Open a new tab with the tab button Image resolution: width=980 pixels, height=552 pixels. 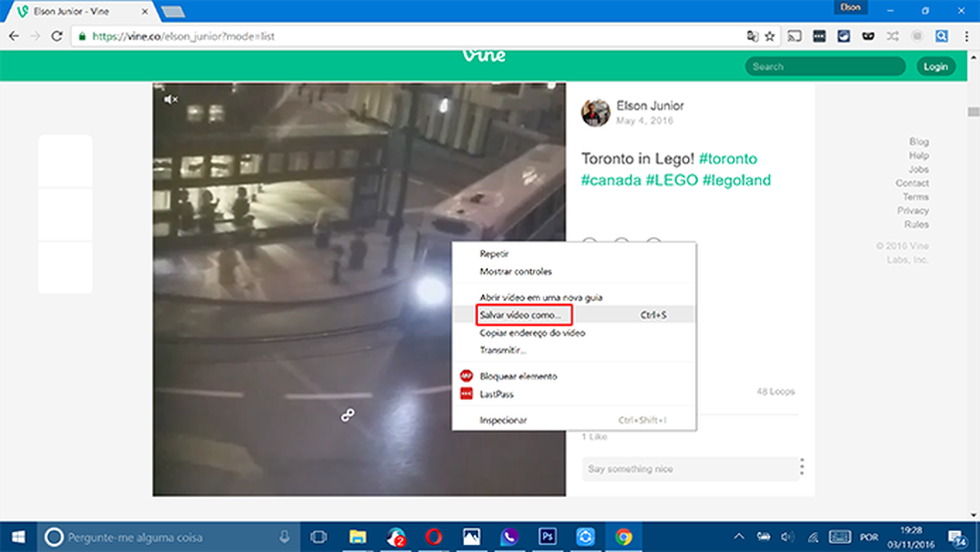point(172,12)
